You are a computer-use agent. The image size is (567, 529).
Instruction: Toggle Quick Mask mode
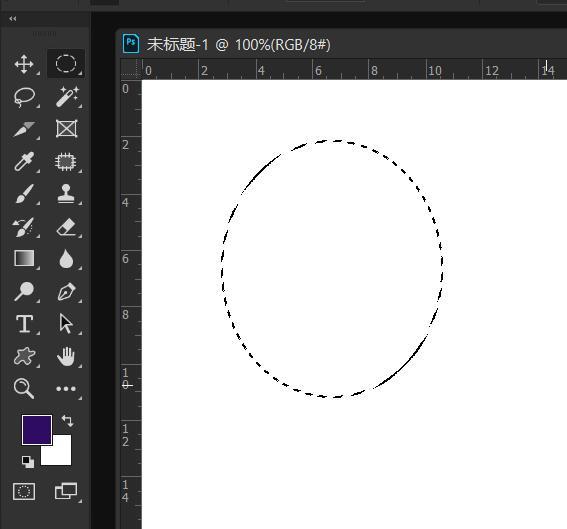click(24, 491)
